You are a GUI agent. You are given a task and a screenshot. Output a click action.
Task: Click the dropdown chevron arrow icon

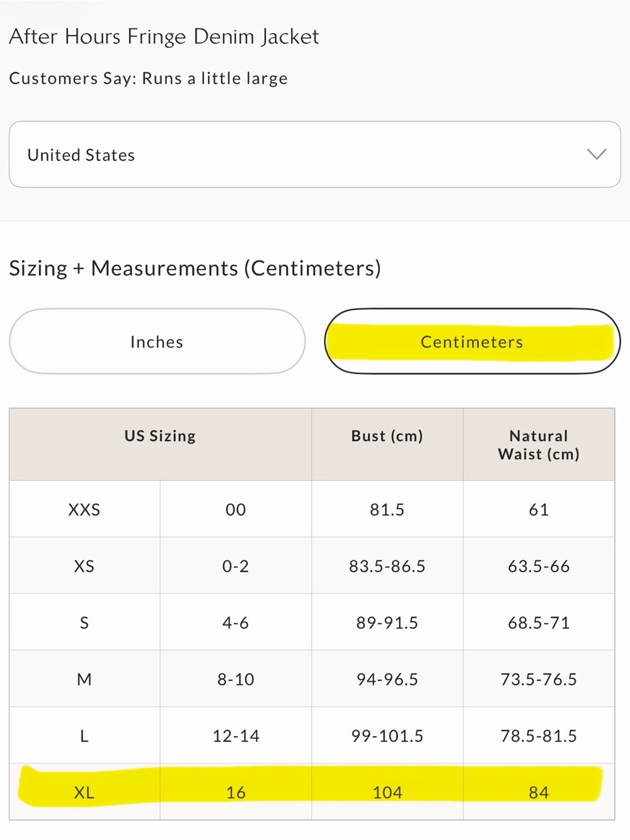(x=596, y=154)
